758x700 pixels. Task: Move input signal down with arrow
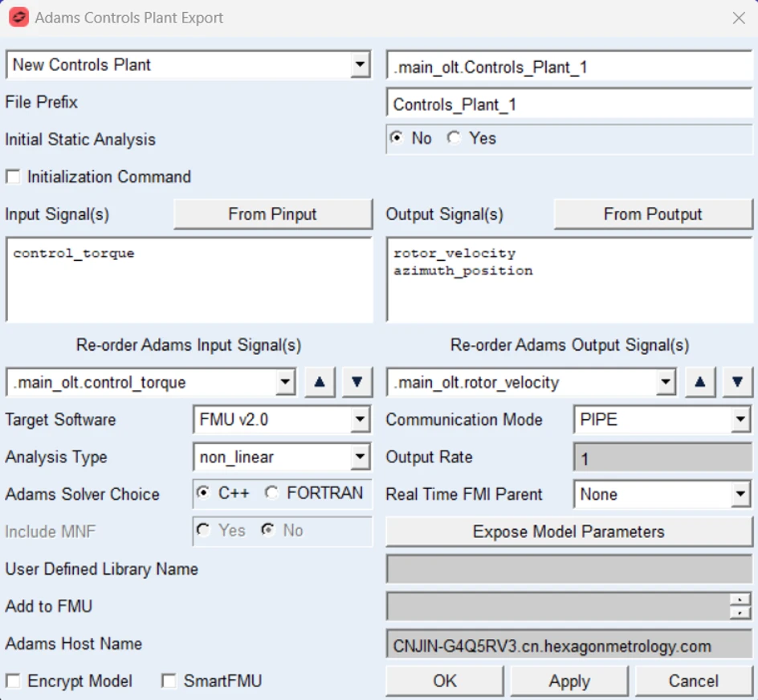(357, 383)
